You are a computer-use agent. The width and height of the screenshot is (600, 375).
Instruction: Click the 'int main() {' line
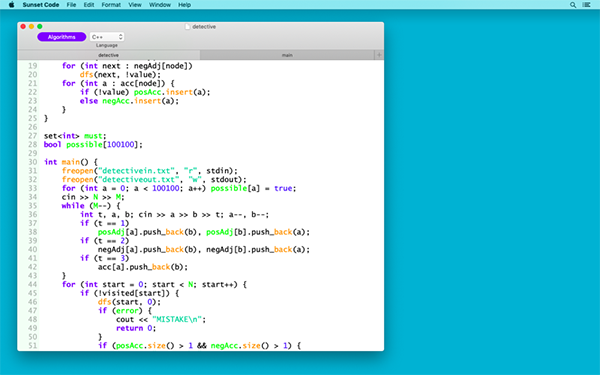(71, 162)
